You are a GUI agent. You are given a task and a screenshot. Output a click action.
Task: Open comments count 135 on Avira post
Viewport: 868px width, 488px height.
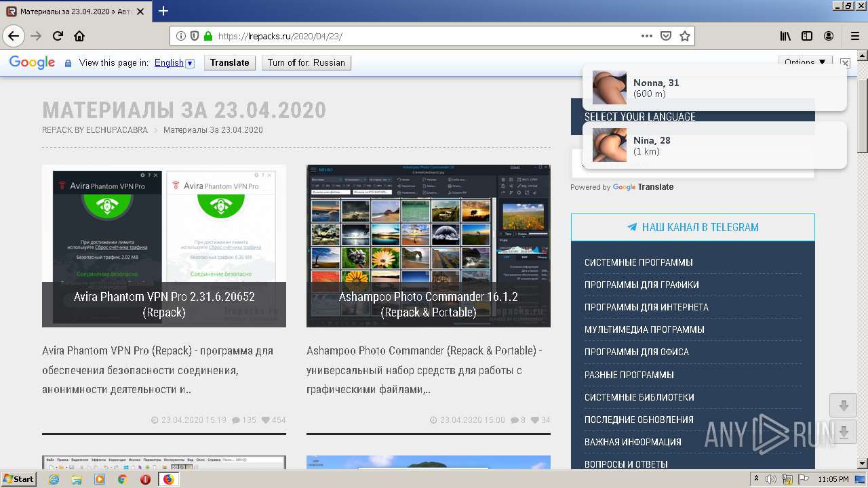point(244,420)
